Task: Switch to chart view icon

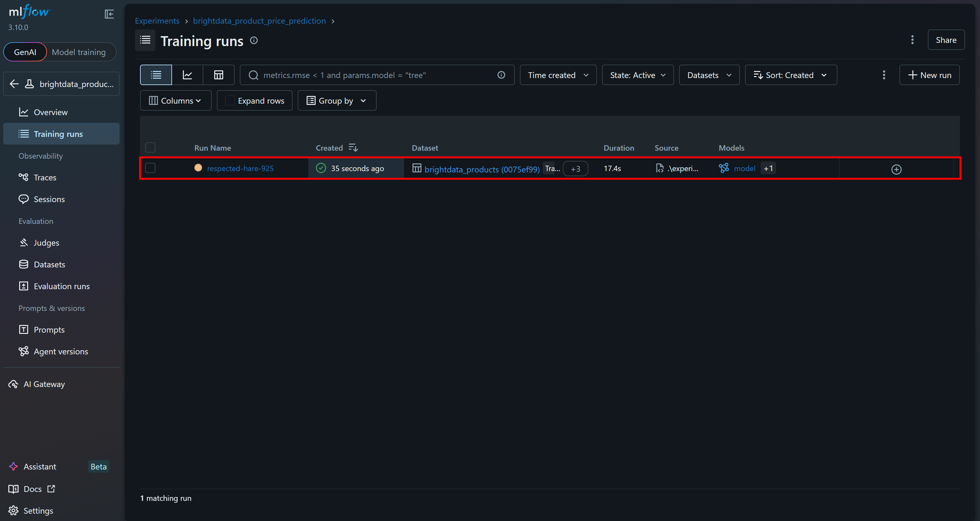Action: tap(187, 75)
